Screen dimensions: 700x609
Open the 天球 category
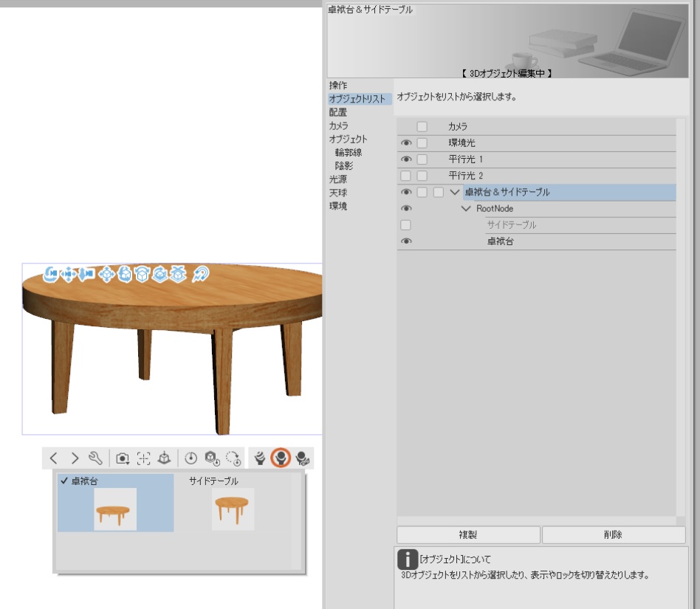[338, 193]
